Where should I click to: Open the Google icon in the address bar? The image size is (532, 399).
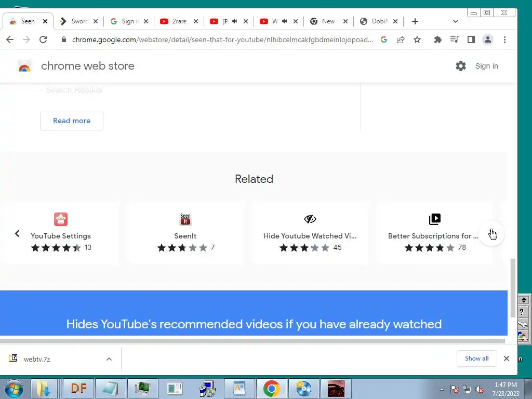point(384,39)
